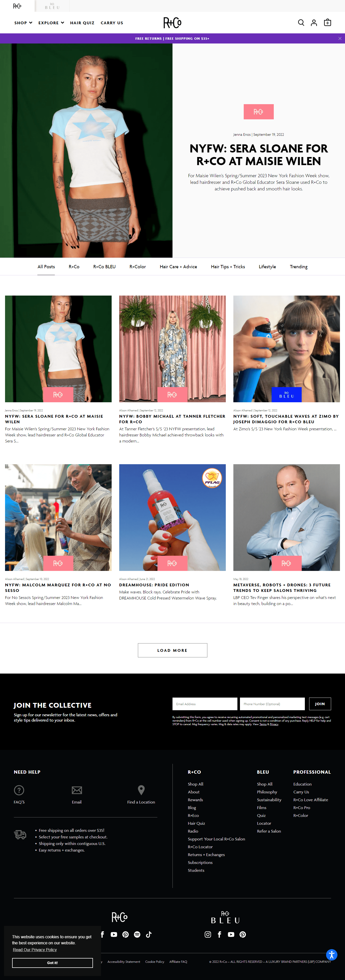
Task: Open the Dreamhouse Pride Edition thumbnail
Action: (x=173, y=517)
